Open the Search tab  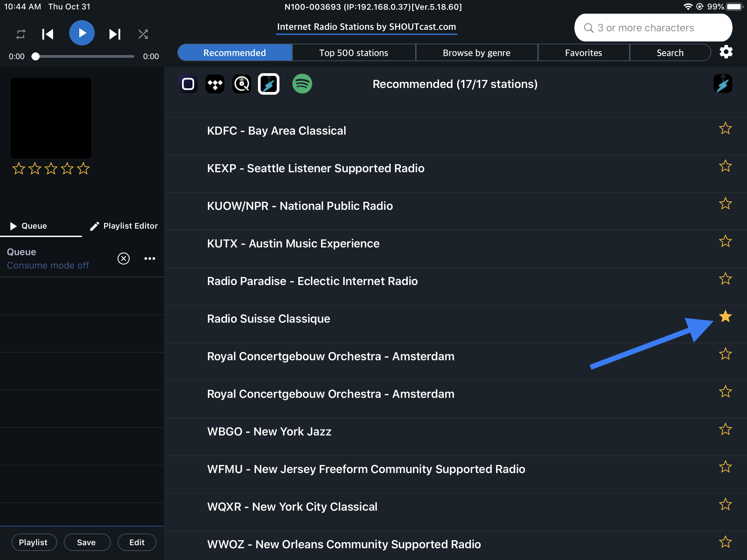click(x=670, y=53)
